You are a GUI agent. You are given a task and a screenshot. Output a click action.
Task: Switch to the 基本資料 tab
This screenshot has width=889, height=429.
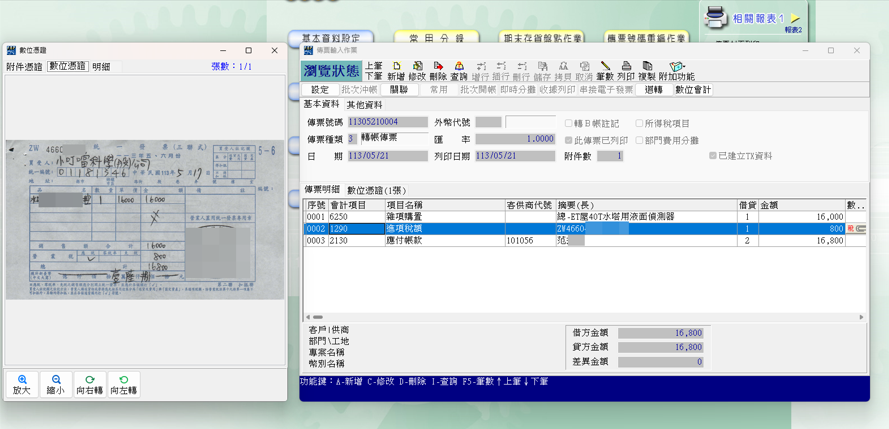pos(321,104)
